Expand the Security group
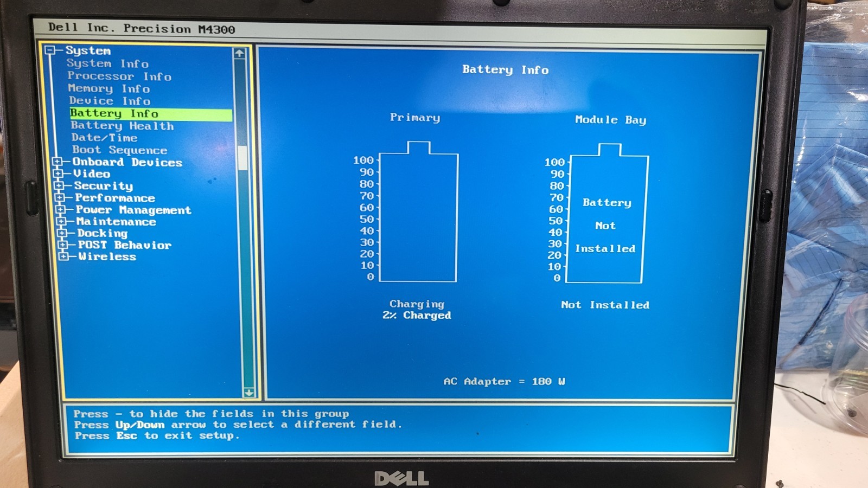The width and height of the screenshot is (868, 488). pos(59,185)
